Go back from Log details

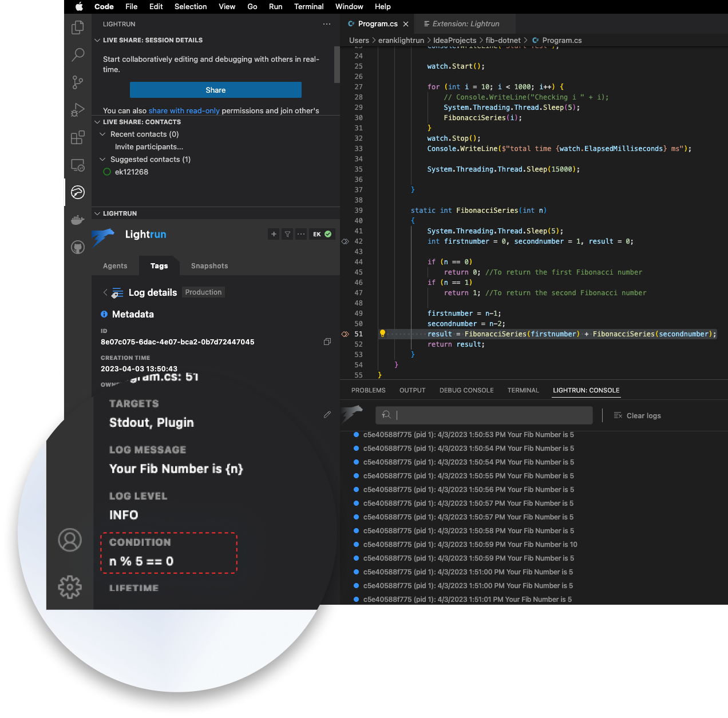[x=105, y=292]
